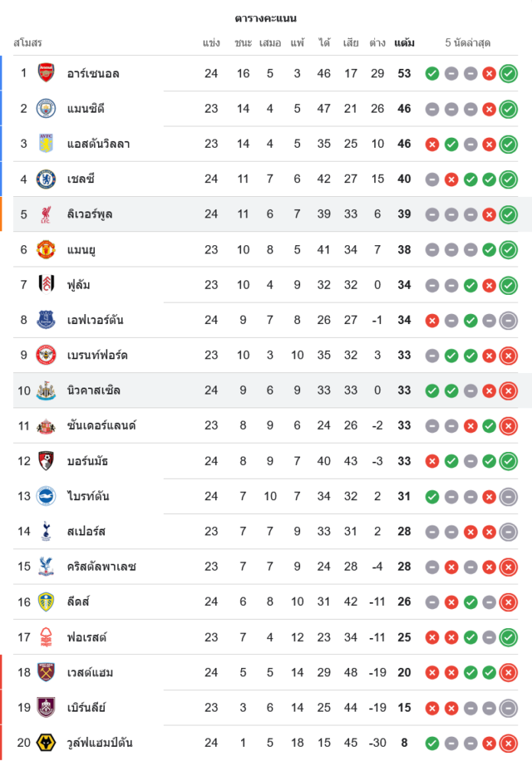Click the ชนะ wins column header
The width and height of the screenshot is (532, 766).
(243, 43)
